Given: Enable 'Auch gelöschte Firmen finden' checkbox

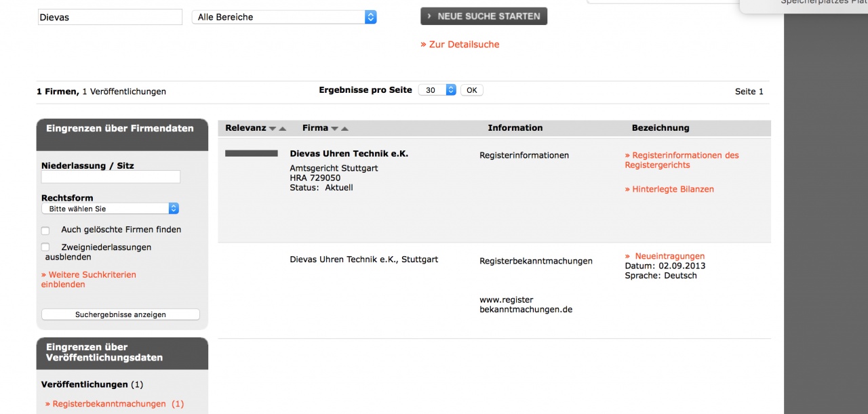Looking at the screenshot, I should coord(45,230).
